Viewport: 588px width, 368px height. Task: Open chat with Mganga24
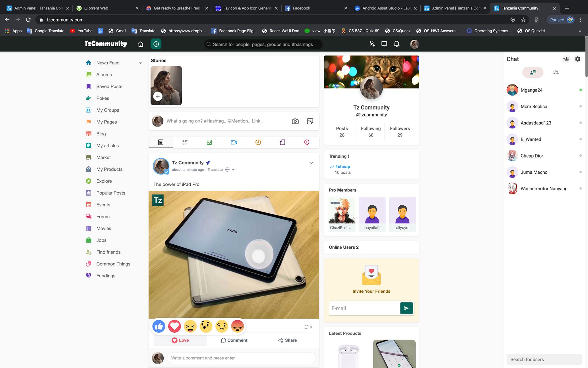click(544, 90)
